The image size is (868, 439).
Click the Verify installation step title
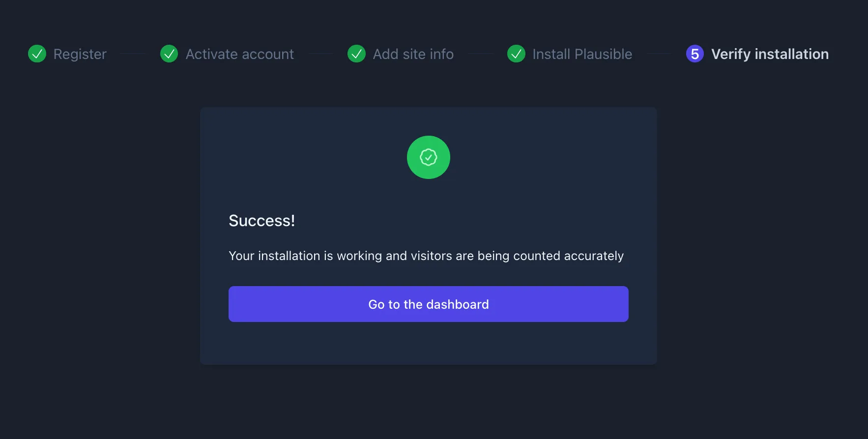[x=770, y=54]
